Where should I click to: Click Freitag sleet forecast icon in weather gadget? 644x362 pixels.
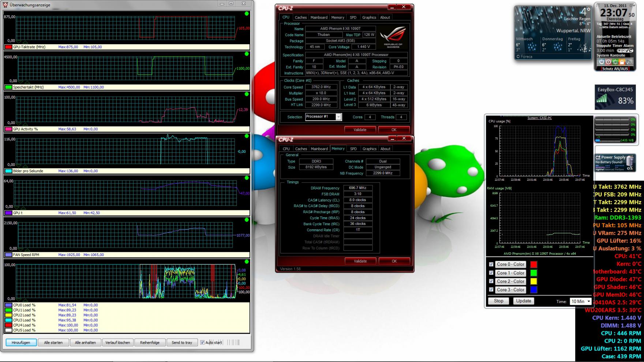click(x=583, y=47)
